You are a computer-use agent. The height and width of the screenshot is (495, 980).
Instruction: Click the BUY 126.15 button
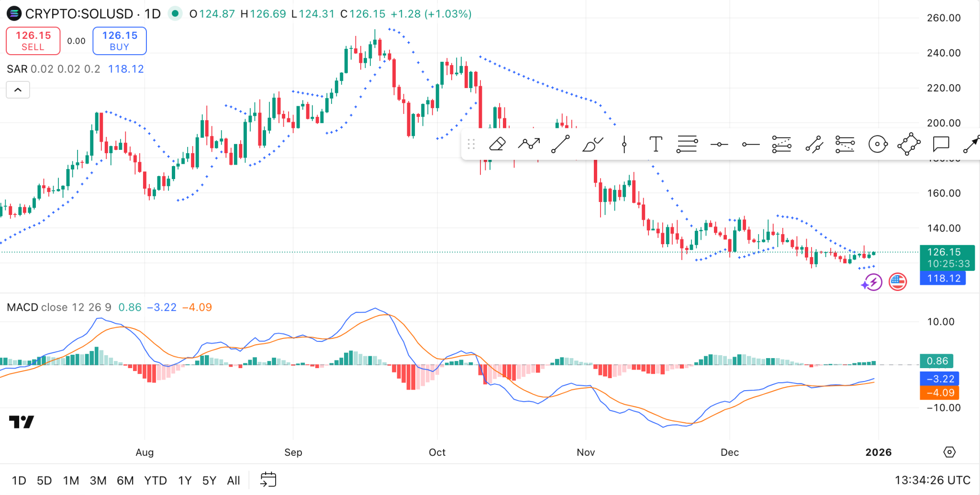(x=120, y=41)
